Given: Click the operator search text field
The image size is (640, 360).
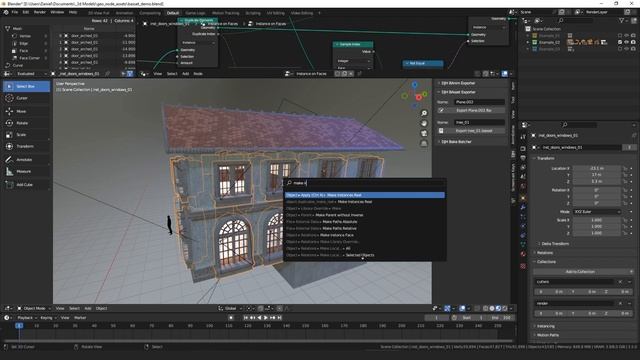Looking at the screenshot, I should (364, 183).
